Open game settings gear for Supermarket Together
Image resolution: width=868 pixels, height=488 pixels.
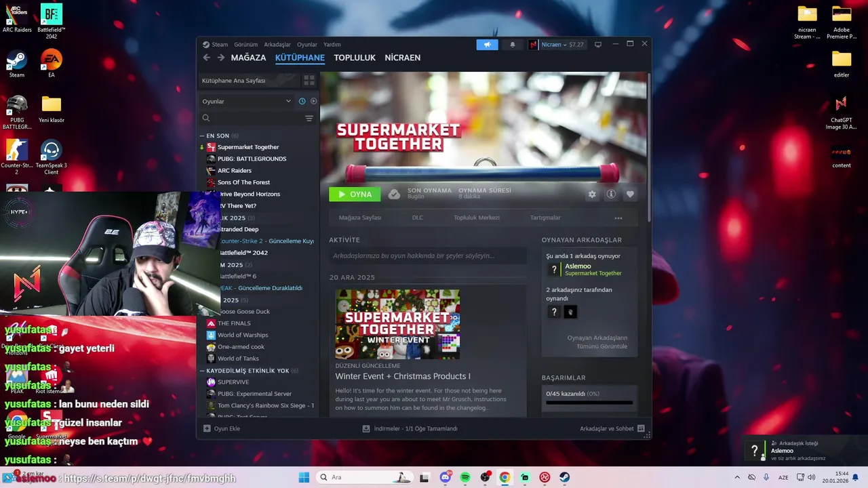(x=592, y=194)
